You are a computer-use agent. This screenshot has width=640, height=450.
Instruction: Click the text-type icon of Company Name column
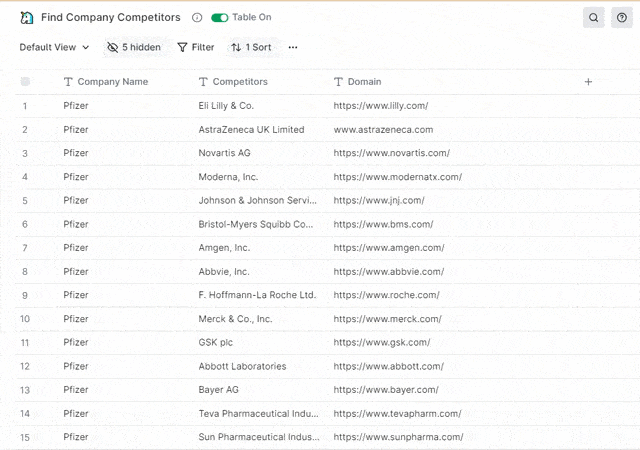[68, 82]
